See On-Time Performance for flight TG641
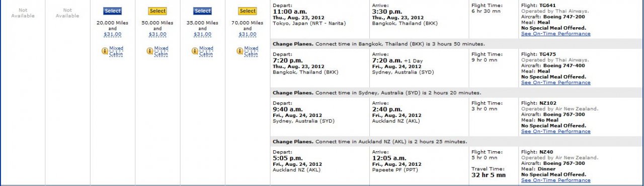The width and height of the screenshot is (644, 186). click(555, 34)
